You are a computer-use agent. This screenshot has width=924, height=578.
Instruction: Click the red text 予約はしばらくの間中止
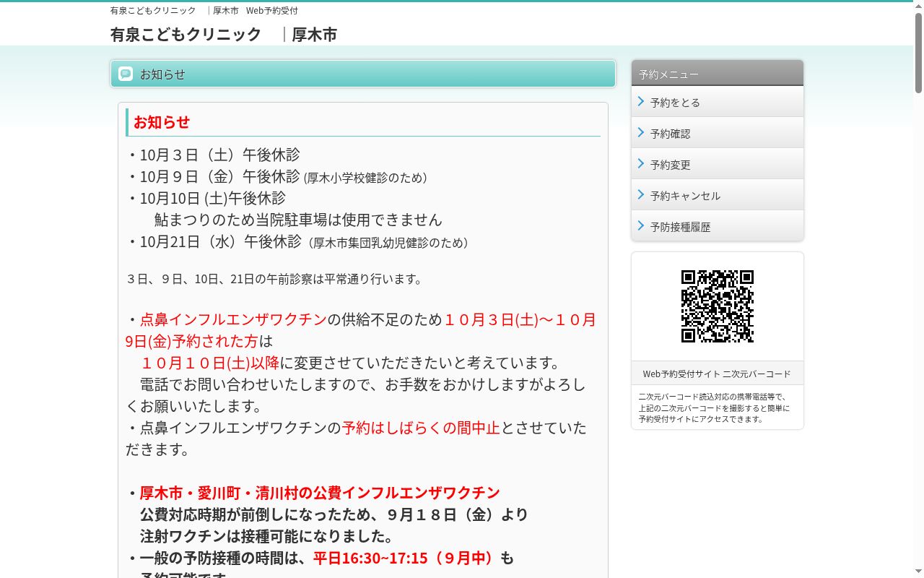[x=421, y=428]
